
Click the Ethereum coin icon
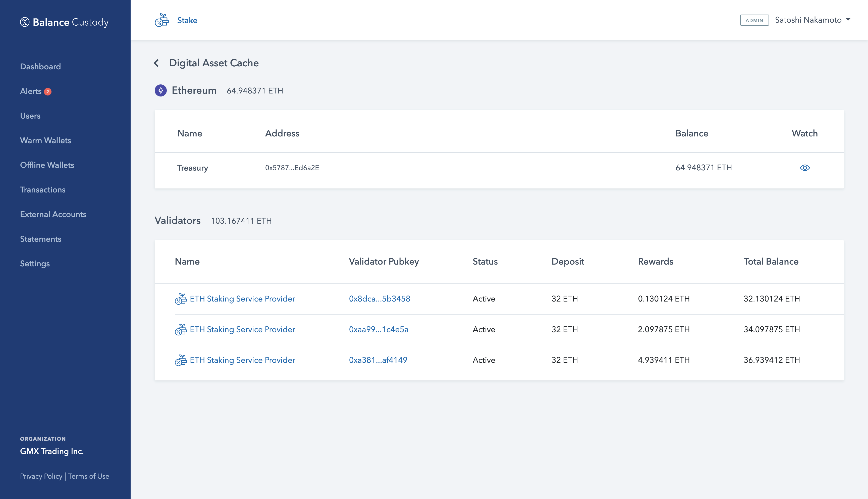click(161, 90)
